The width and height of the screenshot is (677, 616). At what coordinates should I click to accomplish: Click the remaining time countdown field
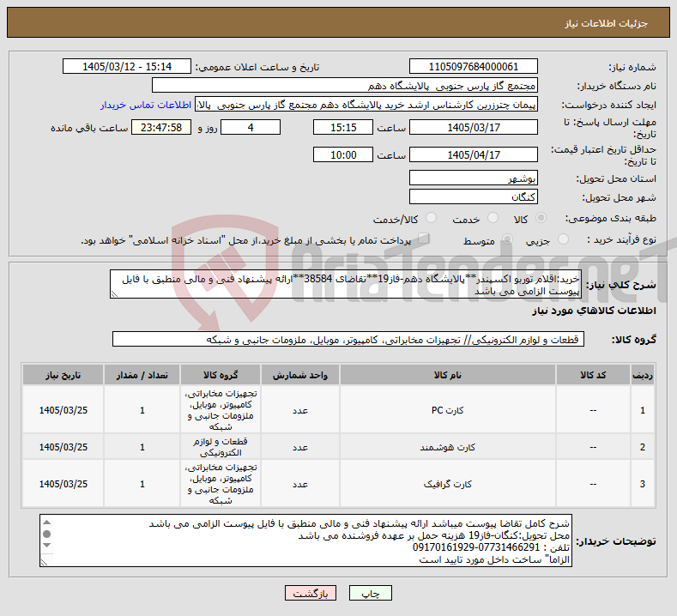pyautogui.click(x=161, y=127)
